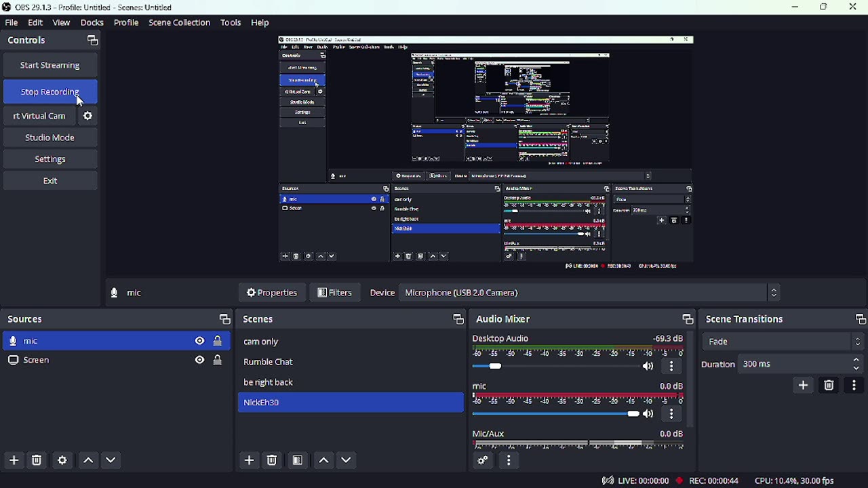The width and height of the screenshot is (868, 488).
Task: Click the REC 00:00:44 status indicator
Action: (707, 481)
